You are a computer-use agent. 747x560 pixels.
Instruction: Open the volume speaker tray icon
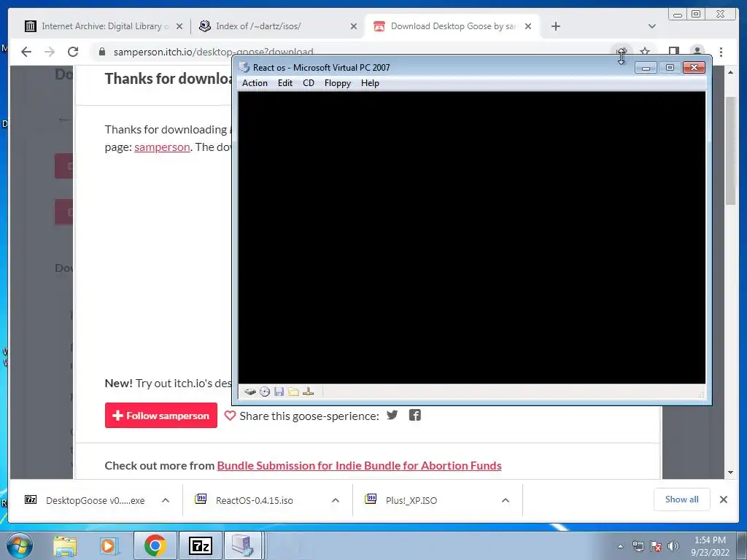point(673,546)
